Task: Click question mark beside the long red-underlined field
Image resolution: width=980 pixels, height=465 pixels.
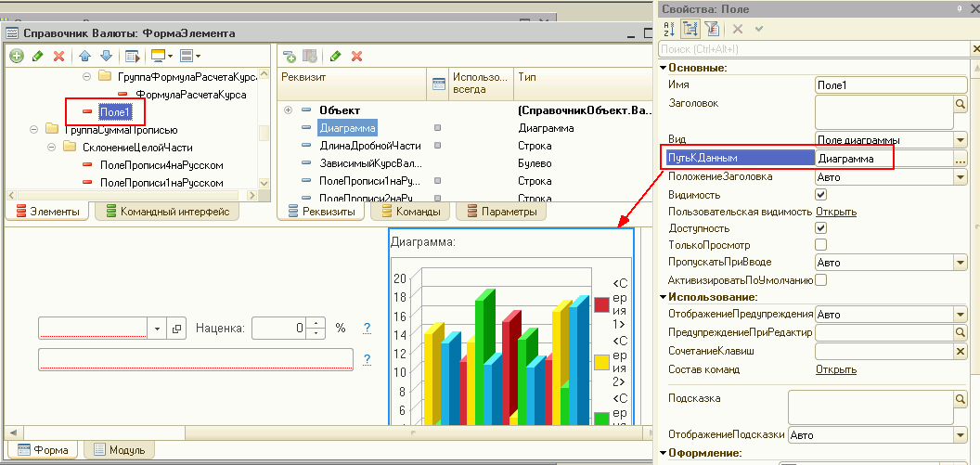Action: (367, 359)
